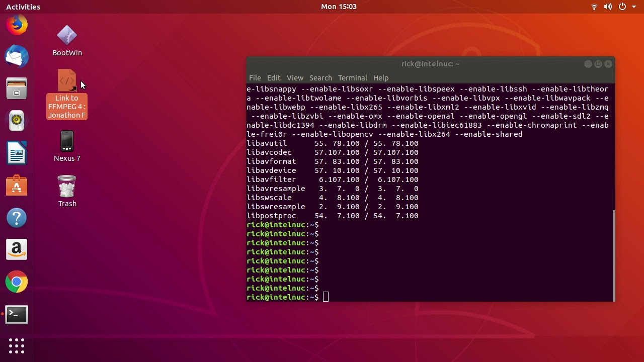Select the Trash desktop icon

pyautogui.click(x=67, y=191)
